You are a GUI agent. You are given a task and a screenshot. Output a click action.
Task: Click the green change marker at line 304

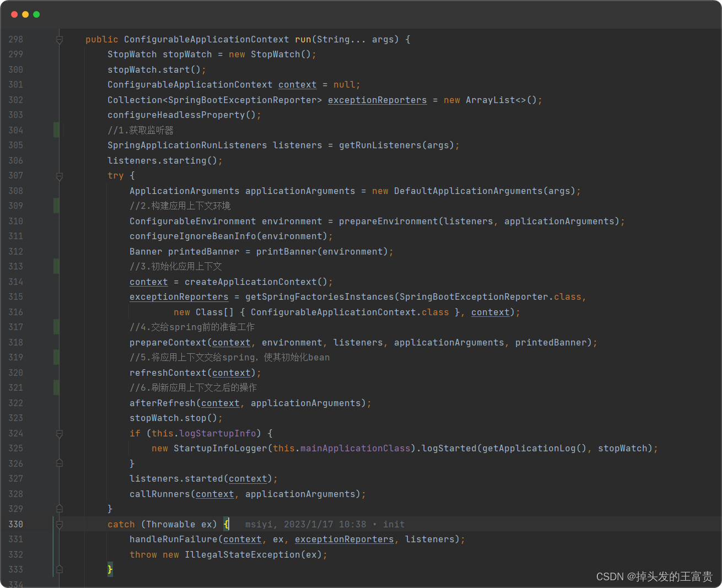(x=56, y=130)
